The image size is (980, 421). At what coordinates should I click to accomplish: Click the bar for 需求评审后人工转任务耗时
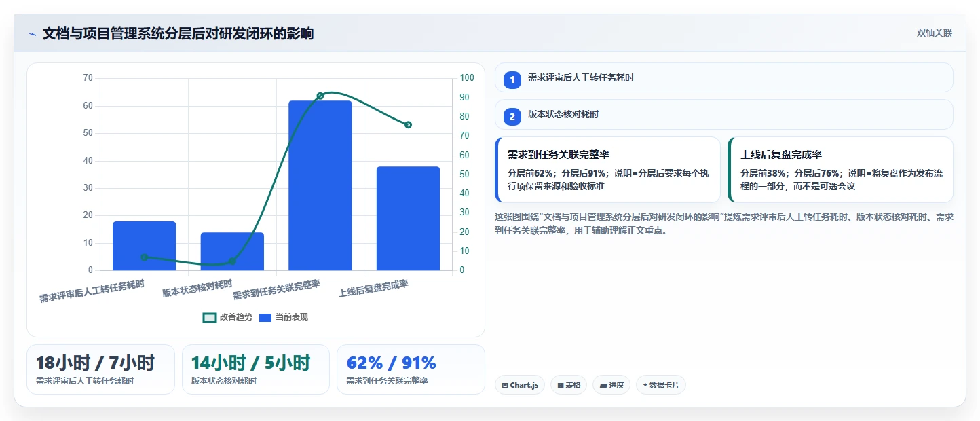tap(144, 246)
